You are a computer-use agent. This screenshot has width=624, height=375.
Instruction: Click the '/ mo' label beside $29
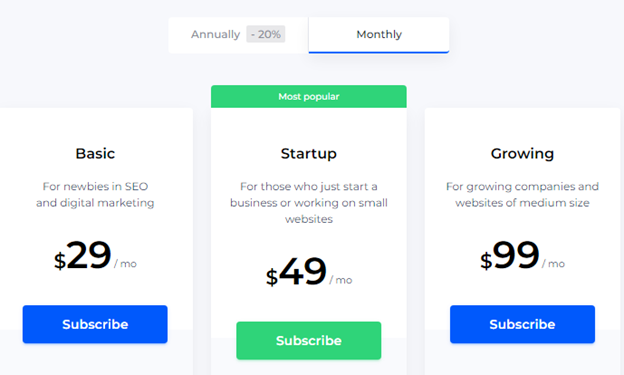pyautogui.click(x=125, y=264)
